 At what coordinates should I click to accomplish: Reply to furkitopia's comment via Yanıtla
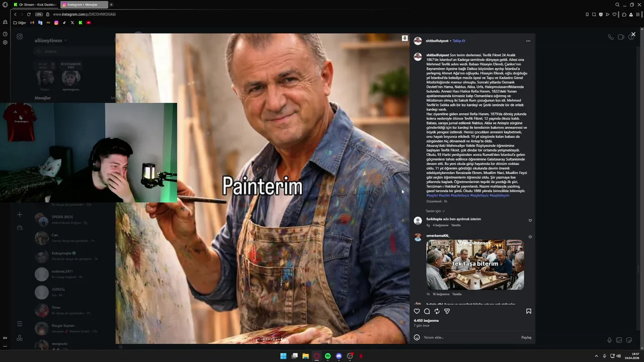[x=455, y=225]
